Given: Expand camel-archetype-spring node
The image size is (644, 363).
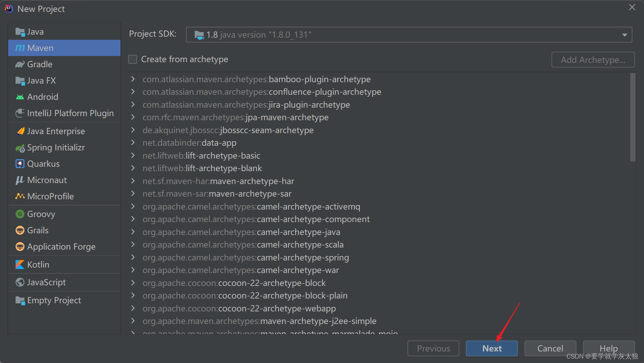Looking at the screenshot, I should tap(133, 257).
